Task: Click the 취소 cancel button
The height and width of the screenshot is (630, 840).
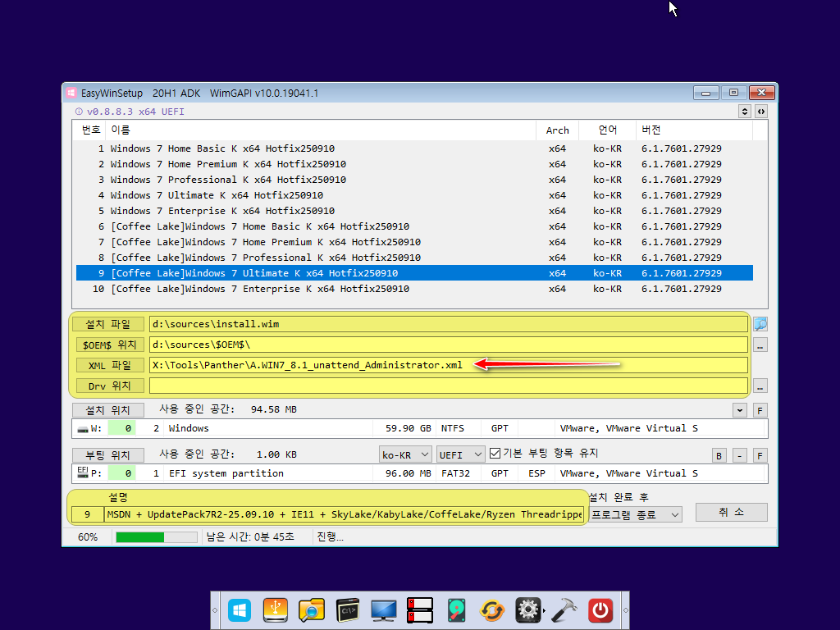Action: point(731,512)
